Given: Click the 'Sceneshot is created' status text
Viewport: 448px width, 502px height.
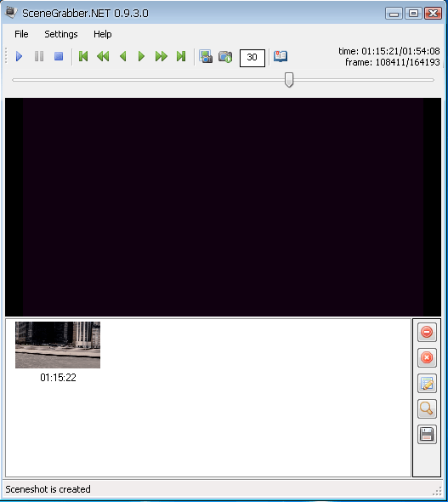Looking at the screenshot, I should pos(48,489).
